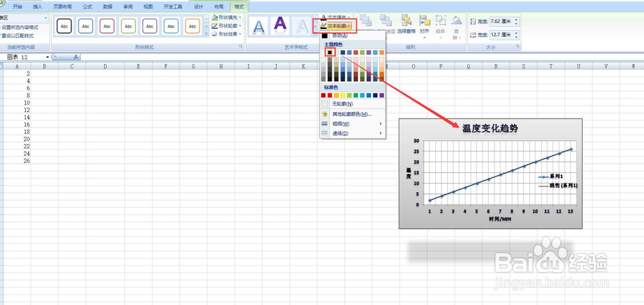Apply the orange outlined Abc shape style
644x305 pixels.
pyautogui.click(x=193, y=26)
